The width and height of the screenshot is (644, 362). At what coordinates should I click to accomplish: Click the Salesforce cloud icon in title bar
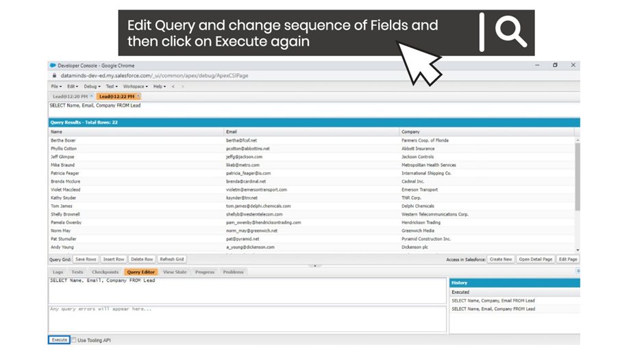pyautogui.click(x=53, y=65)
